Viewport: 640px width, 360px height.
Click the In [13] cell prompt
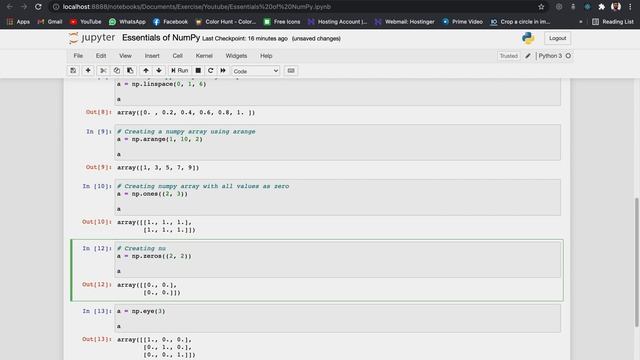coord(97,311)
